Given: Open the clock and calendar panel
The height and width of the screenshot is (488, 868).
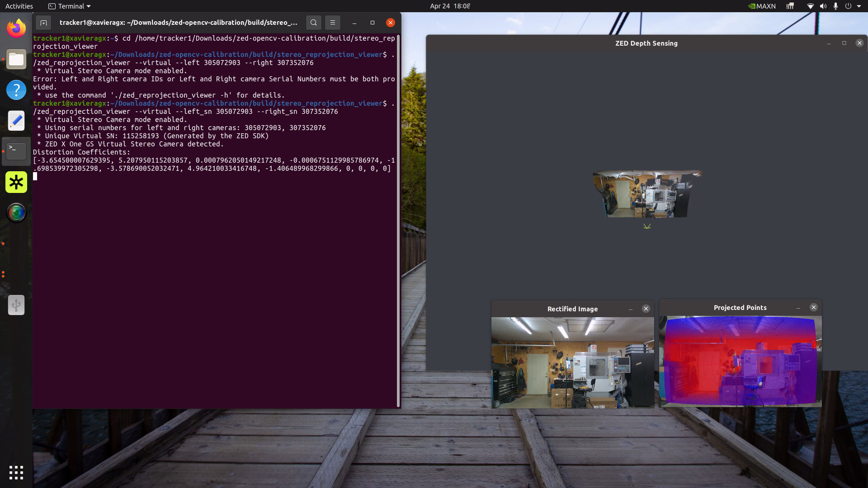Looking at the screenshot, I should (x=449, y=6).
